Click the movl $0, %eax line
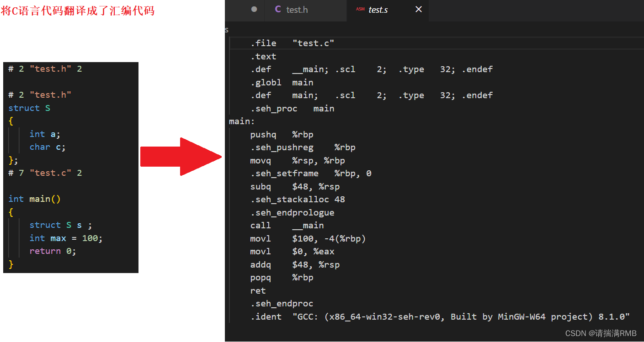 pos(292,252)
